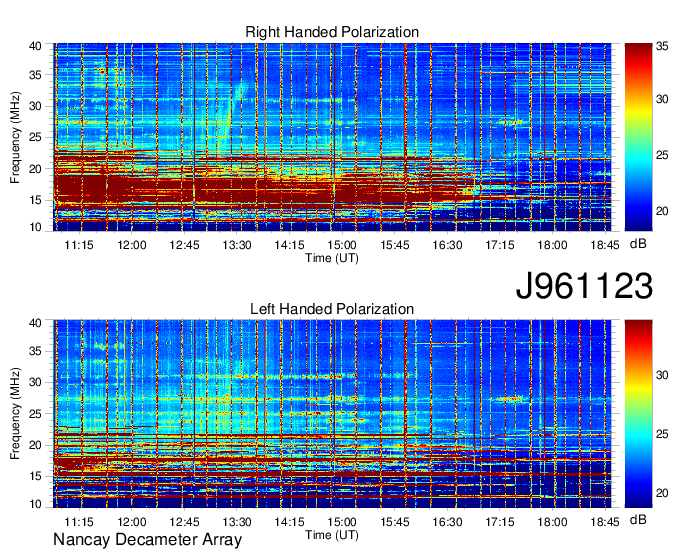Click 15:45 time tick under Right Handed plot
Viewport: 680px width, 552px height.
[x=395, y=245]
